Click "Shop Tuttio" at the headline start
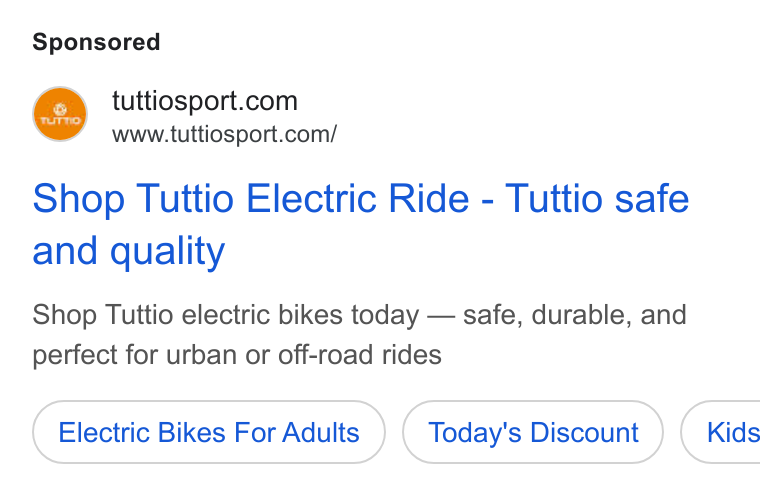760x496 pixels. click(x=133, y=198)
